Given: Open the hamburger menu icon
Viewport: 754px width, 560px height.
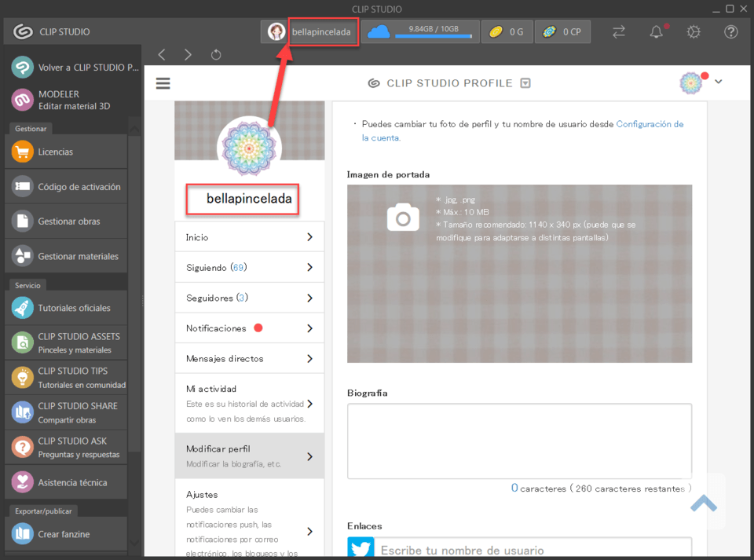Looking at the screenshot, I should coord(163,83).
